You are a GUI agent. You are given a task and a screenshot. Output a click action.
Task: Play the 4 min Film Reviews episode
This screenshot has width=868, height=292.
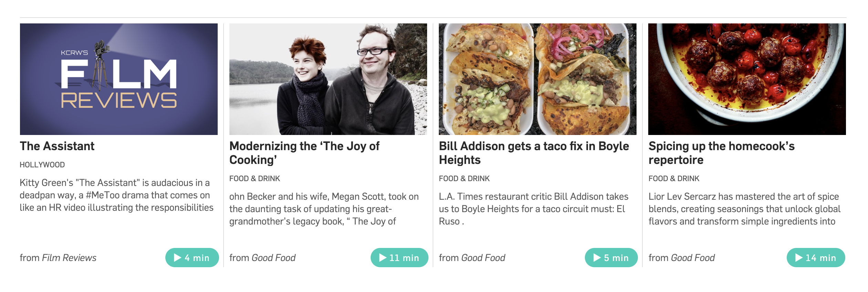(x=192, y=258)
